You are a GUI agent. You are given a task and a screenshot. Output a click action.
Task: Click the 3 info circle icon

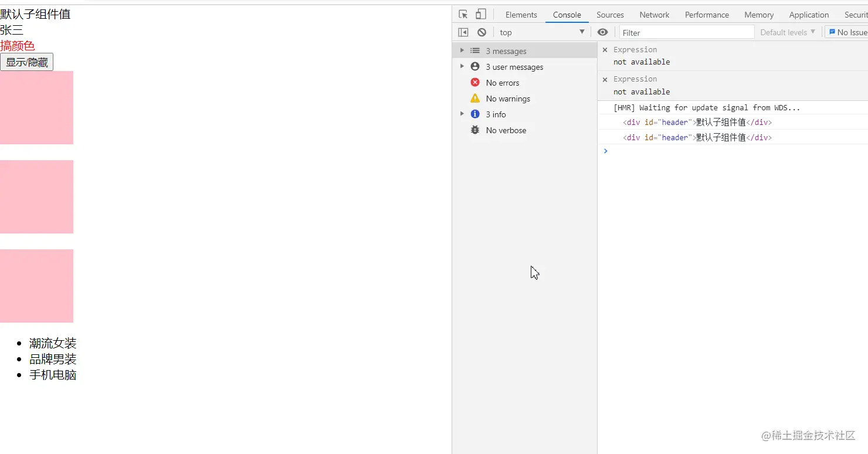[x=475, y=114]
